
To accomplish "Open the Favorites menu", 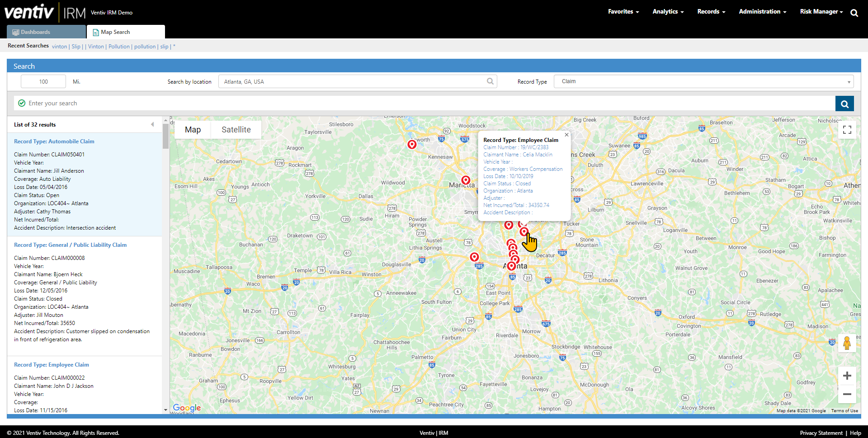I will 623,12.
